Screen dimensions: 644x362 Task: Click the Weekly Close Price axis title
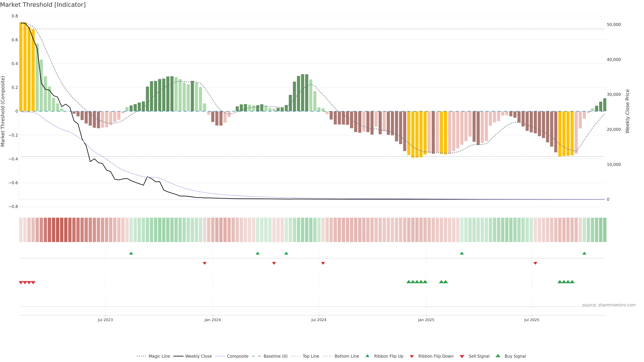pos(628,111)
